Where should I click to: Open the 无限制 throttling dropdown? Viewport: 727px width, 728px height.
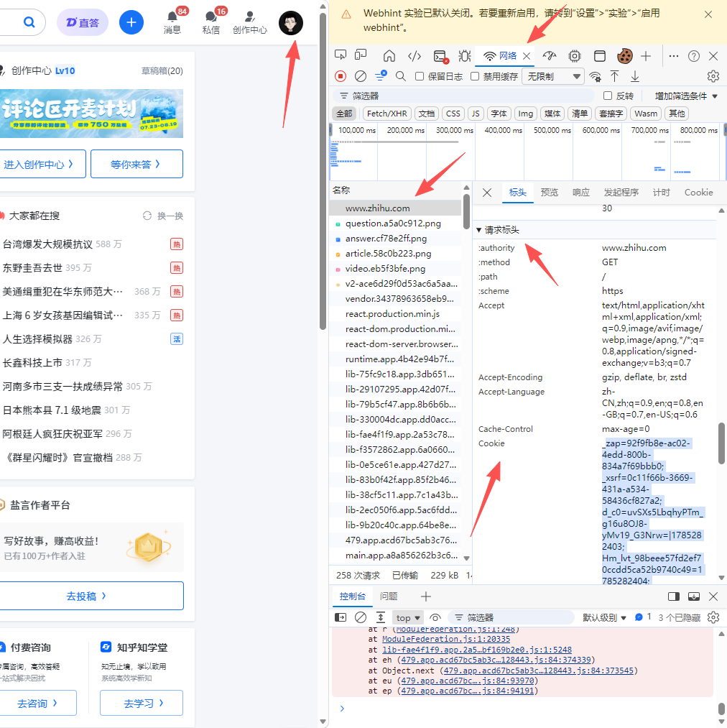tap(553, 77)
